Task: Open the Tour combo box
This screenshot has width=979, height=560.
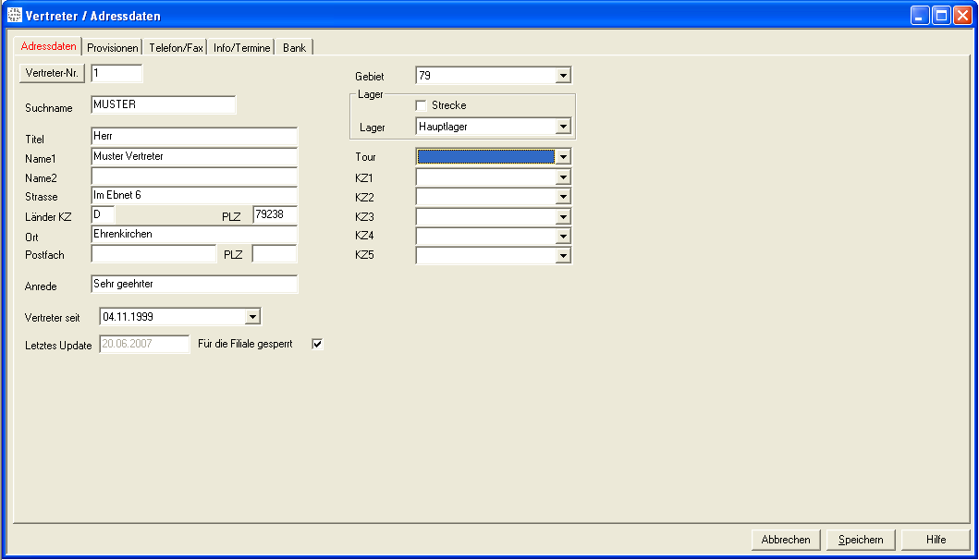Action: (x=563, y=157)
